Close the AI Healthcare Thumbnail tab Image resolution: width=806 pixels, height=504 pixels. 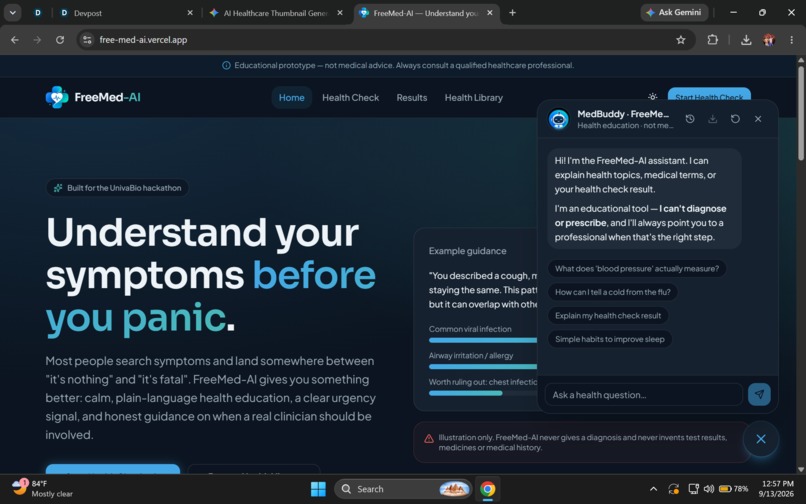340,13
